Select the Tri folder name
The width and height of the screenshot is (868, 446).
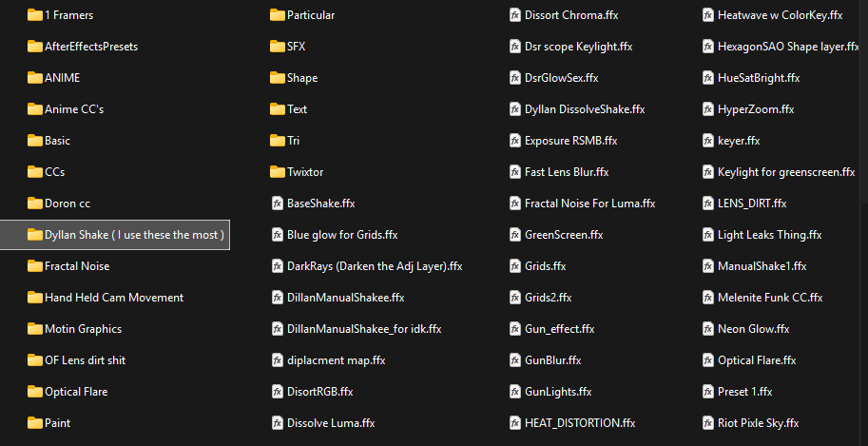pyautogui.click(x=294, y=141)
